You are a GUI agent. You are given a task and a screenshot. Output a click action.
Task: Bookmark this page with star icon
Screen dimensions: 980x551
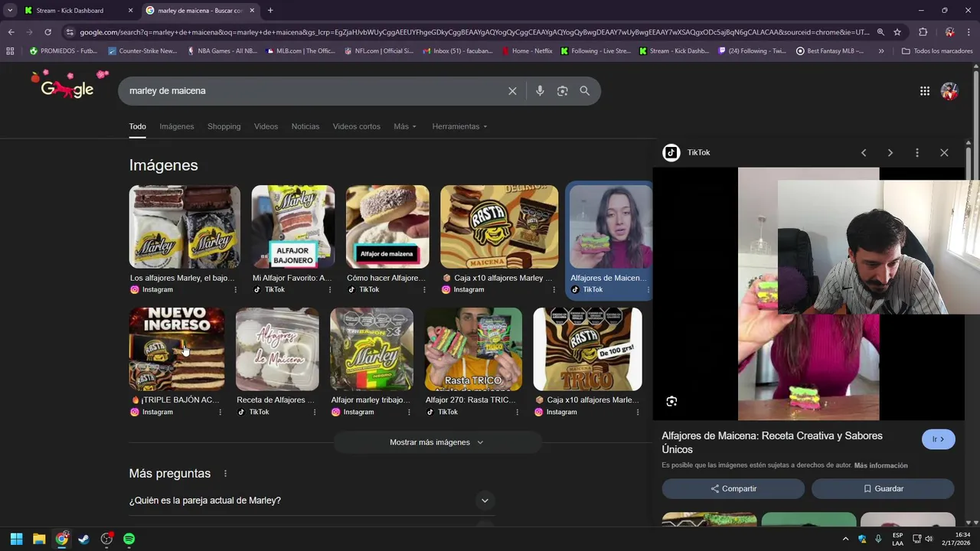coord(897,32)
